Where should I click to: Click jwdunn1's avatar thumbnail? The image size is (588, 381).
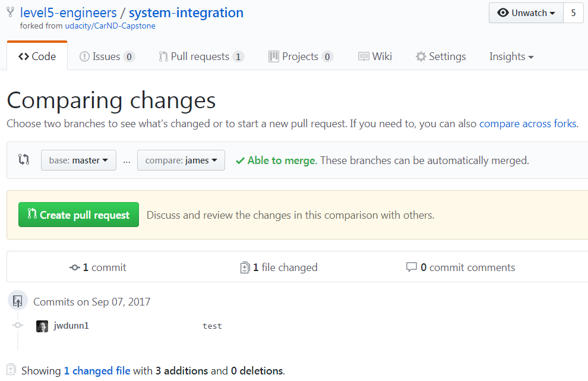click(42, 326)
